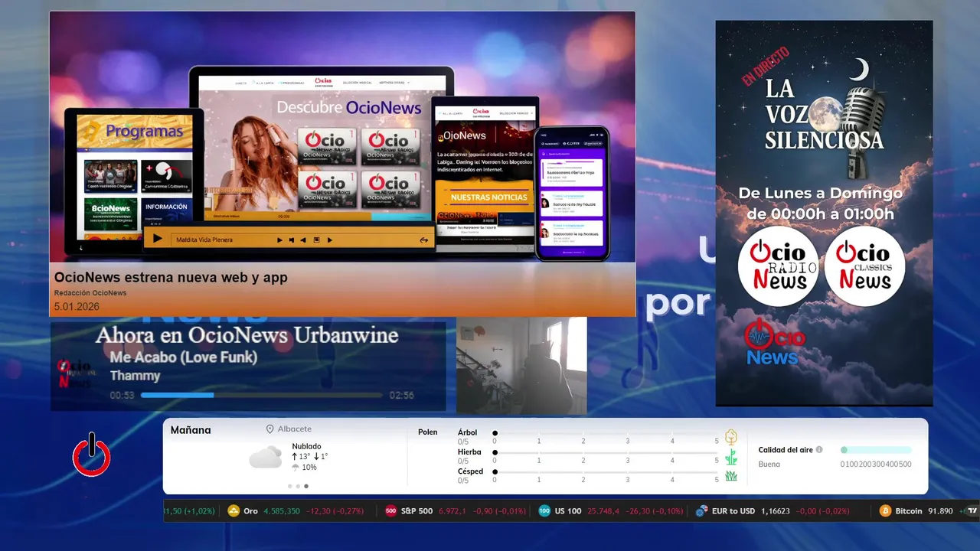The width and height of the screenshot is (980, 551).
Task: Click the article date '5.01.2026'
Action: coord(77,307)
